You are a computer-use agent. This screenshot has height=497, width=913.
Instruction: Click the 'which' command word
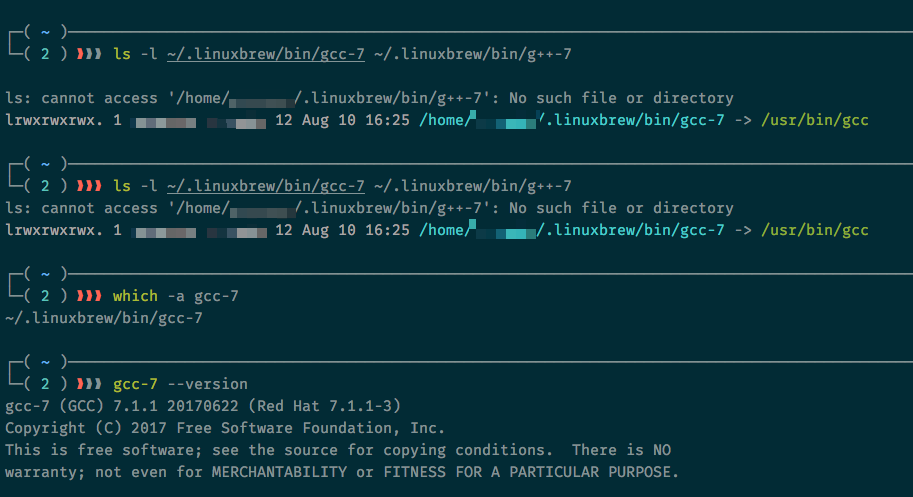[x=135, y=296]
